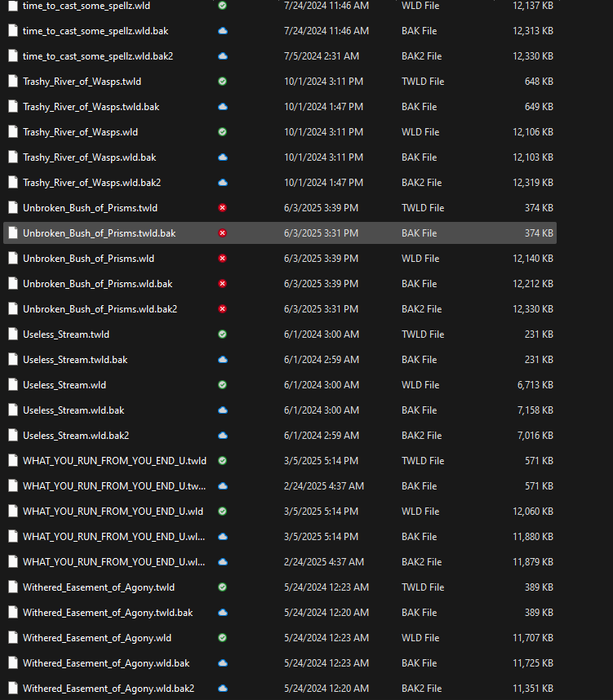613x700 pixels.
Task: Select the Unbroken_Bush_of_Prisms.wld file name
Action: click(x=88, y=259)
